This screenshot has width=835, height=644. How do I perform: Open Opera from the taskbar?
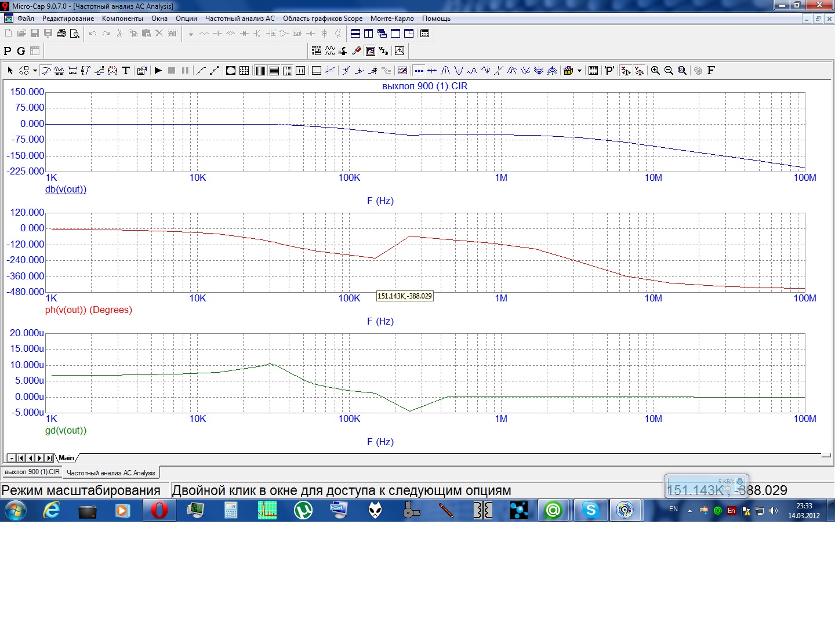coord(159,511)
